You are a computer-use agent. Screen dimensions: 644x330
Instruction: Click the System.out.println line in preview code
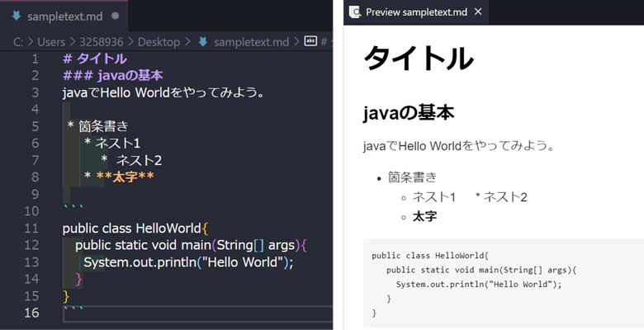(x=479, y=285)
